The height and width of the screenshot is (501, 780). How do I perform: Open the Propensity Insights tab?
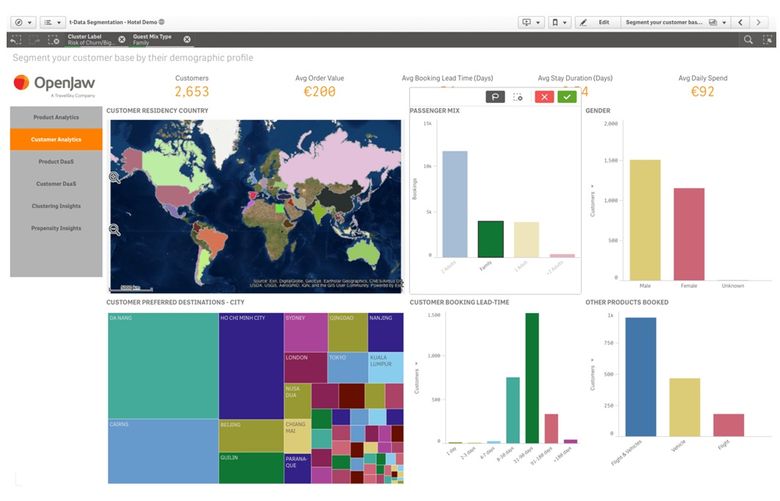(x=56, y=228)
